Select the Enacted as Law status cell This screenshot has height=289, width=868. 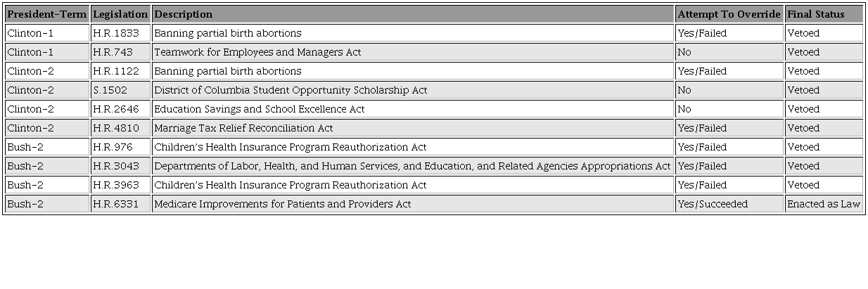pos(824,204)
